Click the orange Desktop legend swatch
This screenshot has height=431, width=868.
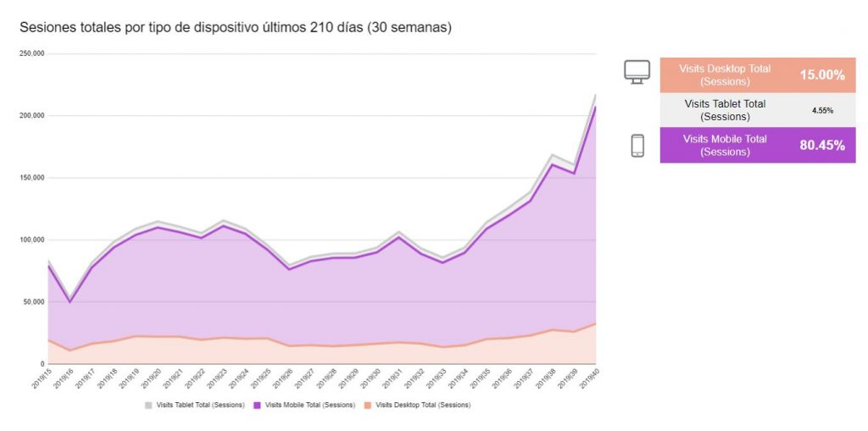(x=368, y=405)
